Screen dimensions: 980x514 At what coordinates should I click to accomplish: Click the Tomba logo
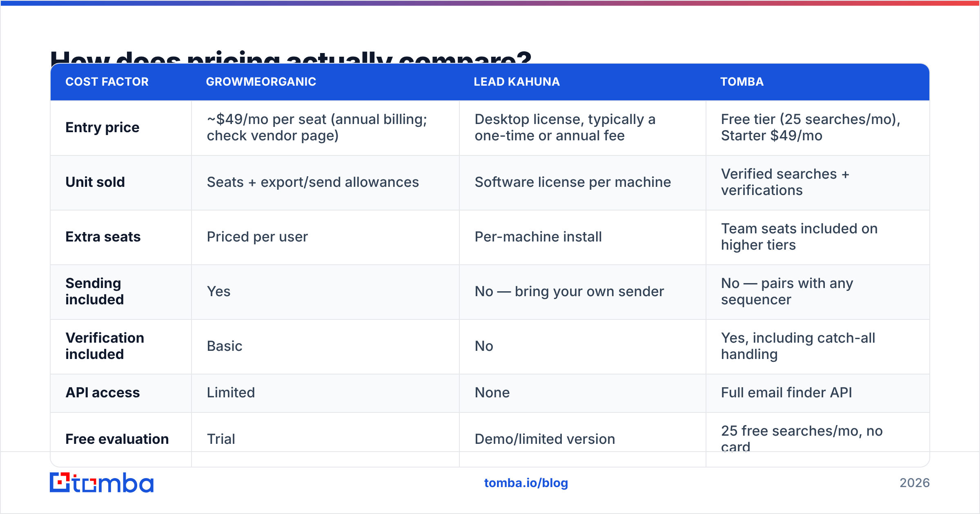tap(102, 483)
